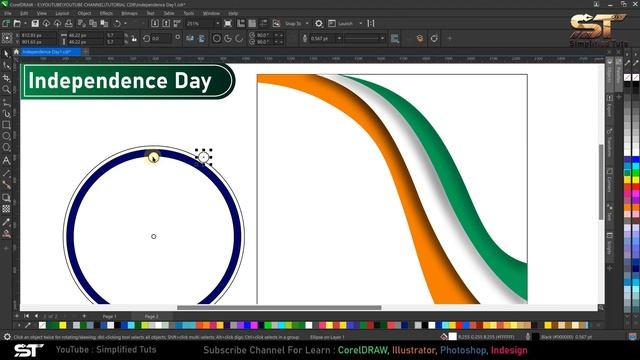
Task: Click the horizontal scrollbar thumb
Action: 279,308
